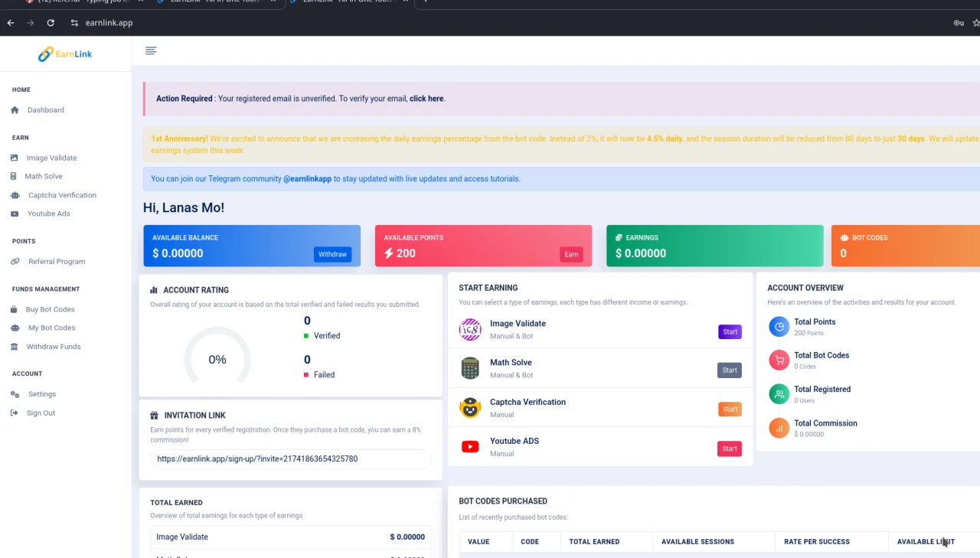Open Youtube Ads in the sidebar
Viewport: 980px width, 558px height.
point(49,214)
